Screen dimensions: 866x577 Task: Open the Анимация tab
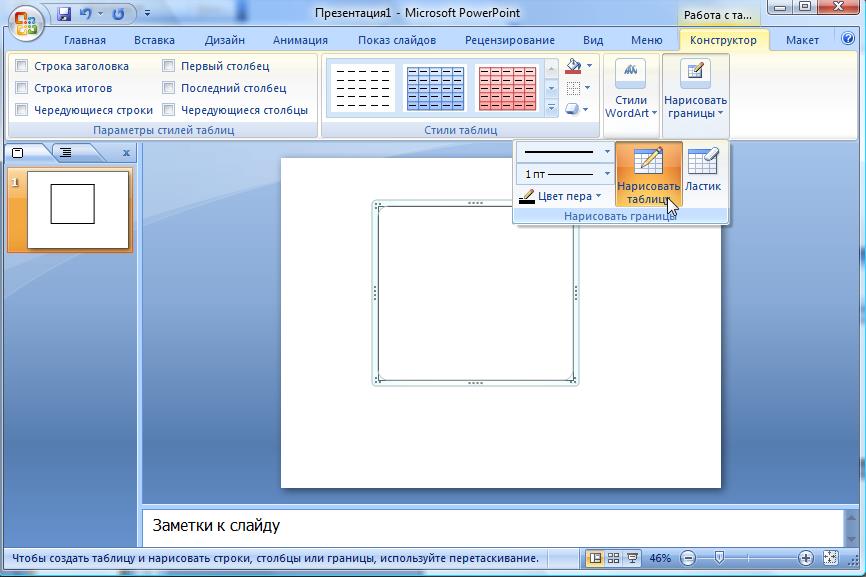point(300,40)
